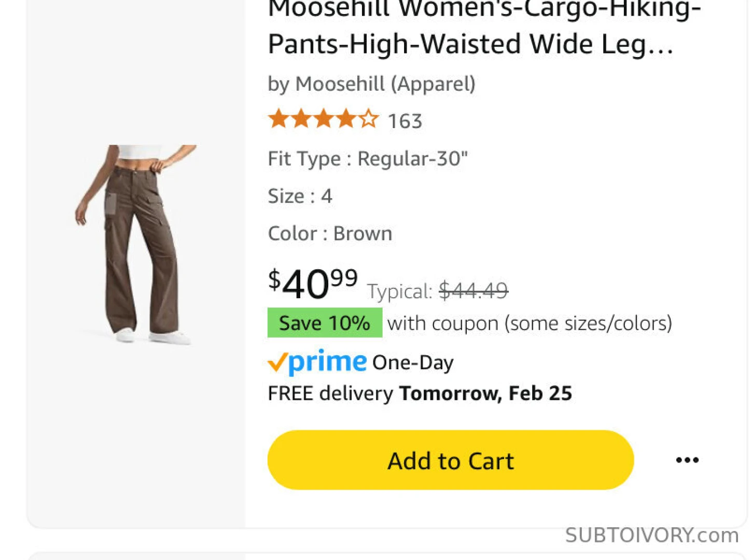
Task: Click the half-filled fifth star
Action: point(368,119)
